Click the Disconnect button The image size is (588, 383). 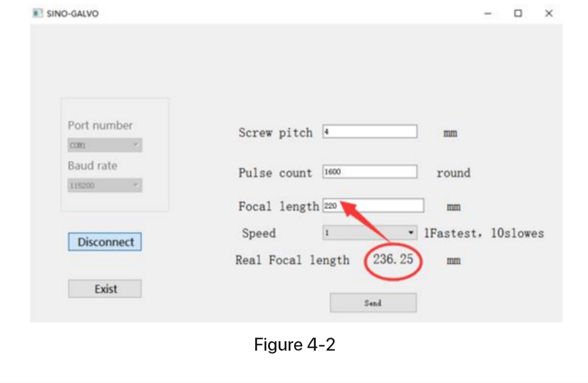(x=105, y=242)
